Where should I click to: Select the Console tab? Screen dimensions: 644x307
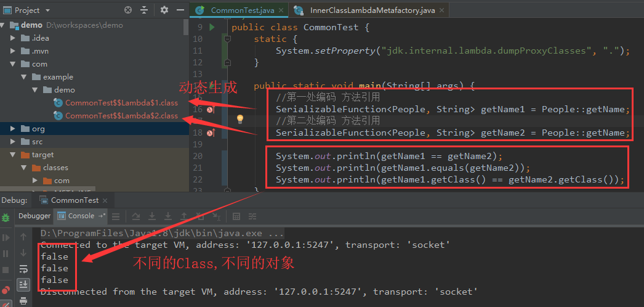[81, 216]
